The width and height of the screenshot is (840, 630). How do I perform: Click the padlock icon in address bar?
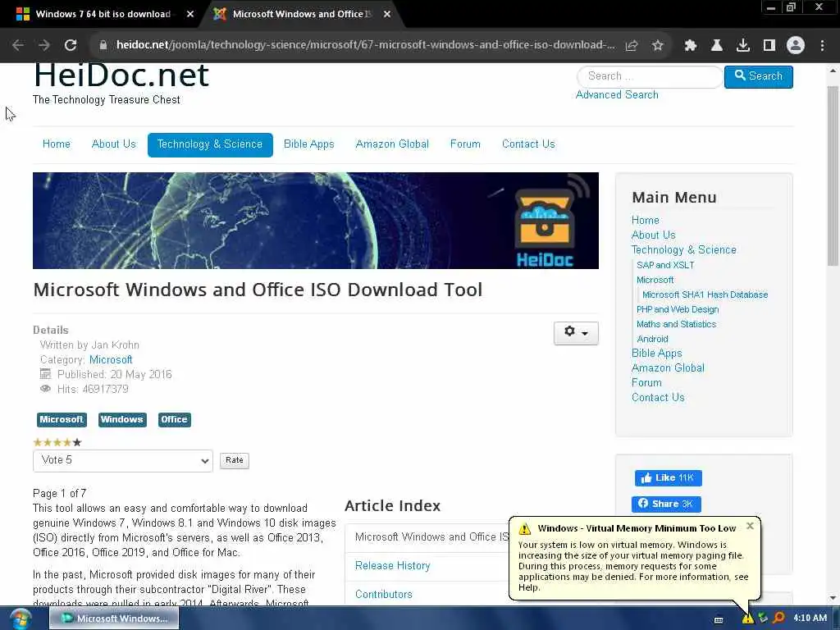click(x=103, y=45)
